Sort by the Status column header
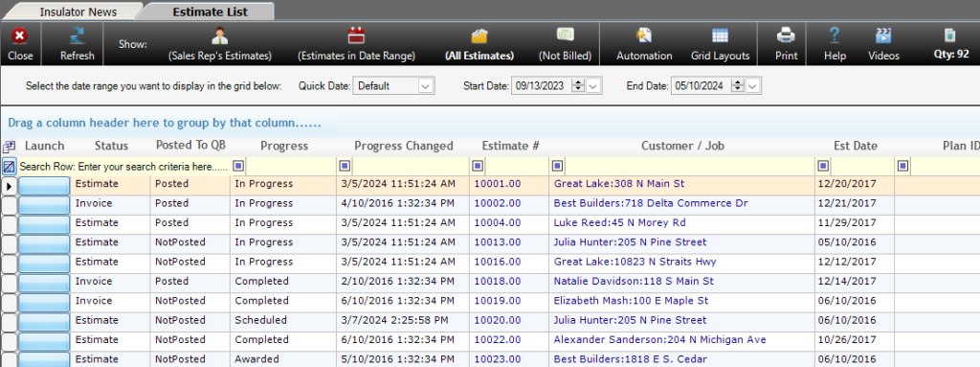This screenshot has width=980, height=367. click(x=111, y=146)
